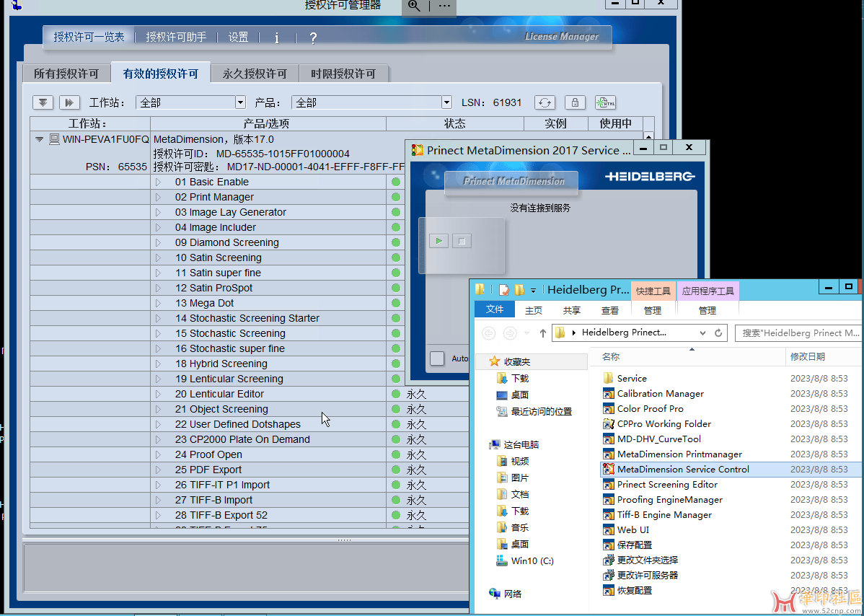
Task: Switch to the 永久授权许可 tab
Action: coord(255,74)
